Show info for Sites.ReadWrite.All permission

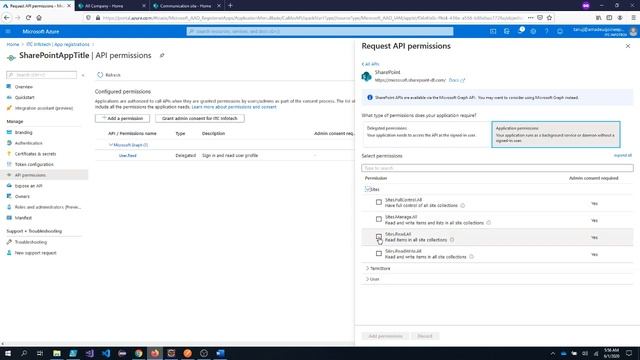click(x=471, y=257)
